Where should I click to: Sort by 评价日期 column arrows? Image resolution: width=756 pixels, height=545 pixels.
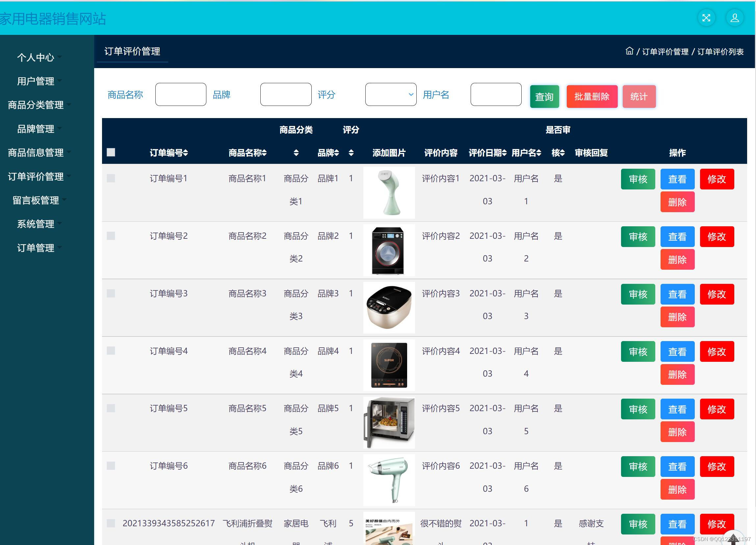click(x=504, y=153)
